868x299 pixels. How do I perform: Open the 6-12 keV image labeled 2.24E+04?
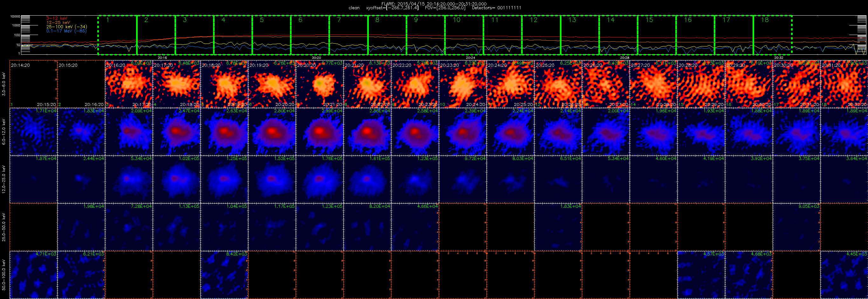(x=511, y=132)
